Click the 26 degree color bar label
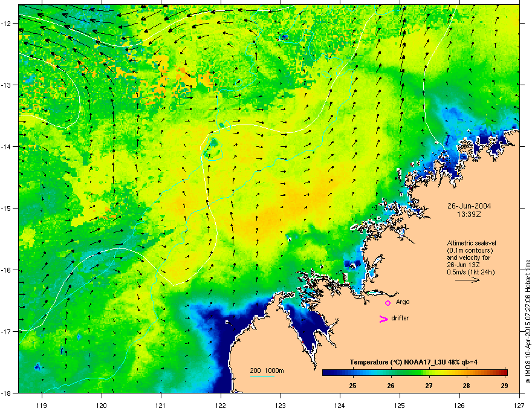 point(391,386)
